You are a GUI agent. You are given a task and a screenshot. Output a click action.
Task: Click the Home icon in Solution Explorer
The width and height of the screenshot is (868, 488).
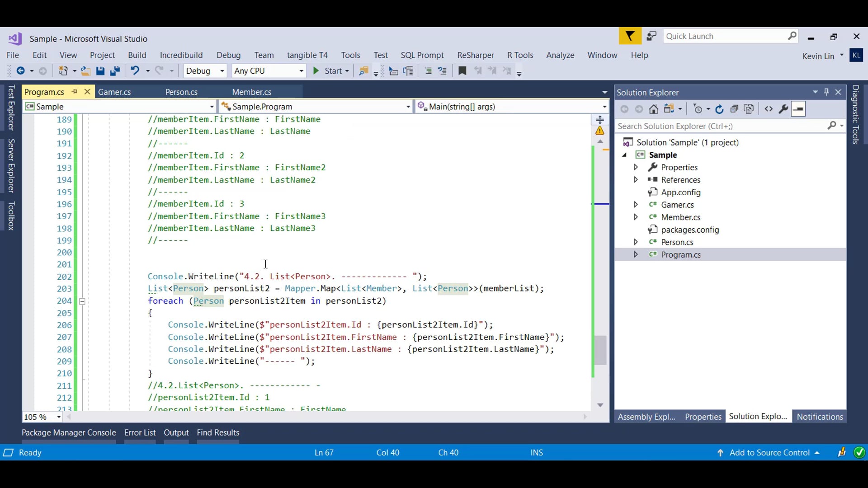pyautogui.click(x=653, y=109)
